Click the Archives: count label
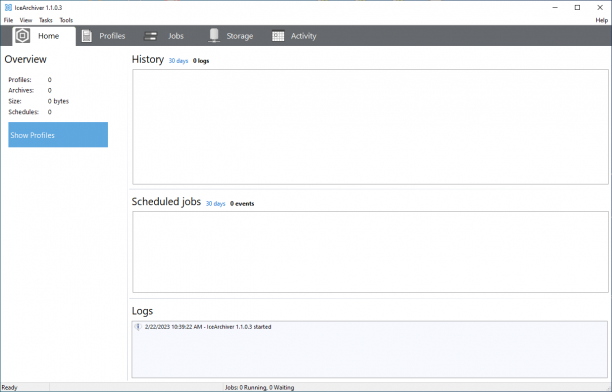The image size is (612, 392). click(x=21, y=90)
